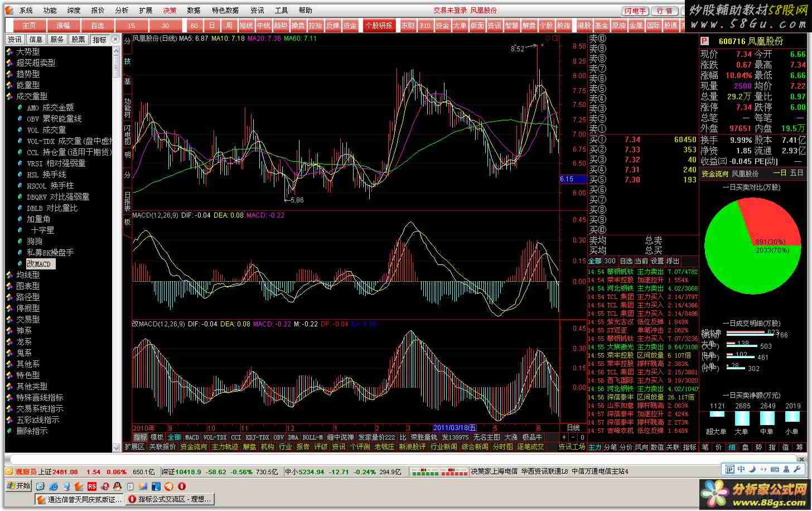The height and width of the screenshot is (511, 812).
Task: Open the 决策 menu
Action: click(170, 11)
